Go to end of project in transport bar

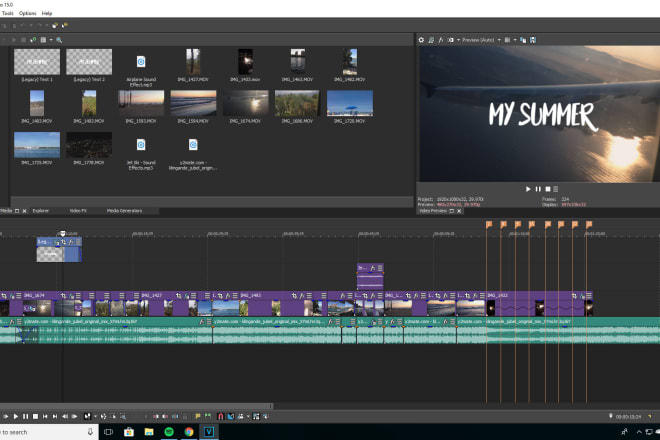(x=55, y=416)
